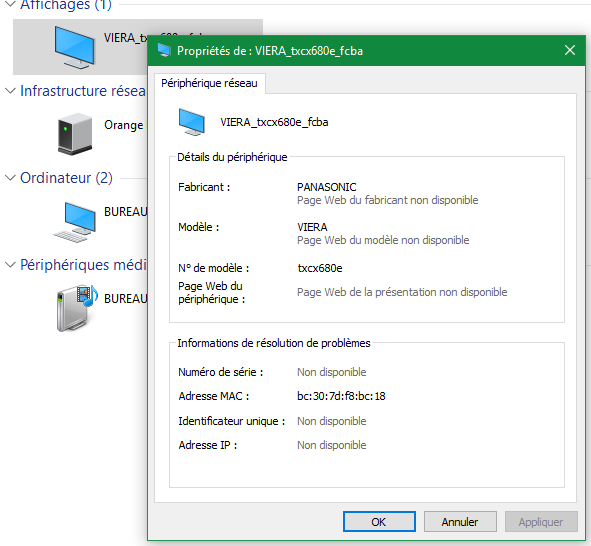Viewport: 591px width, 546px height.
Task: Collapse the Périphériques média group
Action: [x=10, y=265]
